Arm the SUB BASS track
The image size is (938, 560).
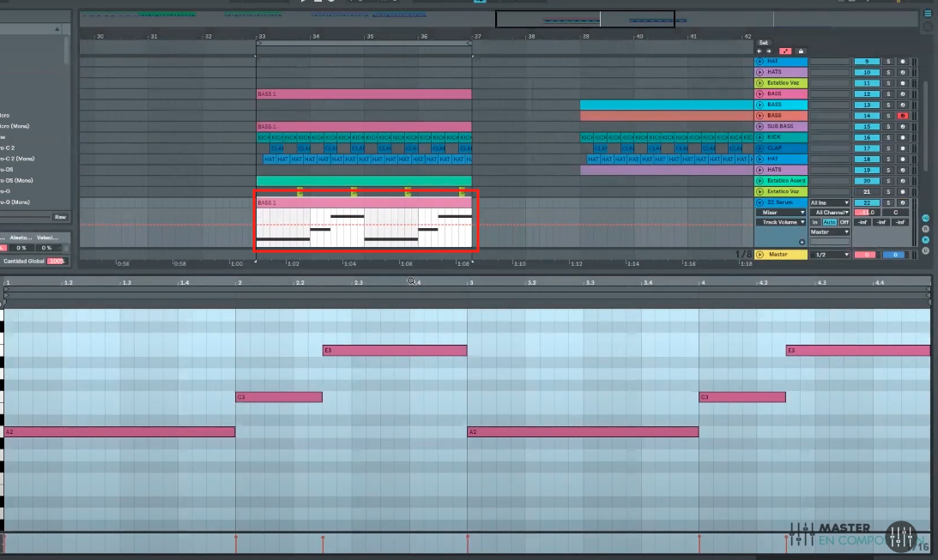[x=903, y=127]
